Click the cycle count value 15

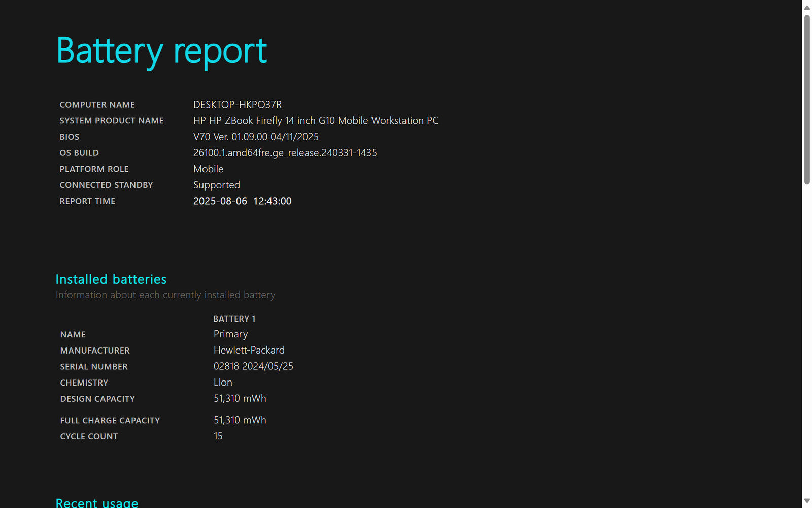coord(218,436)
